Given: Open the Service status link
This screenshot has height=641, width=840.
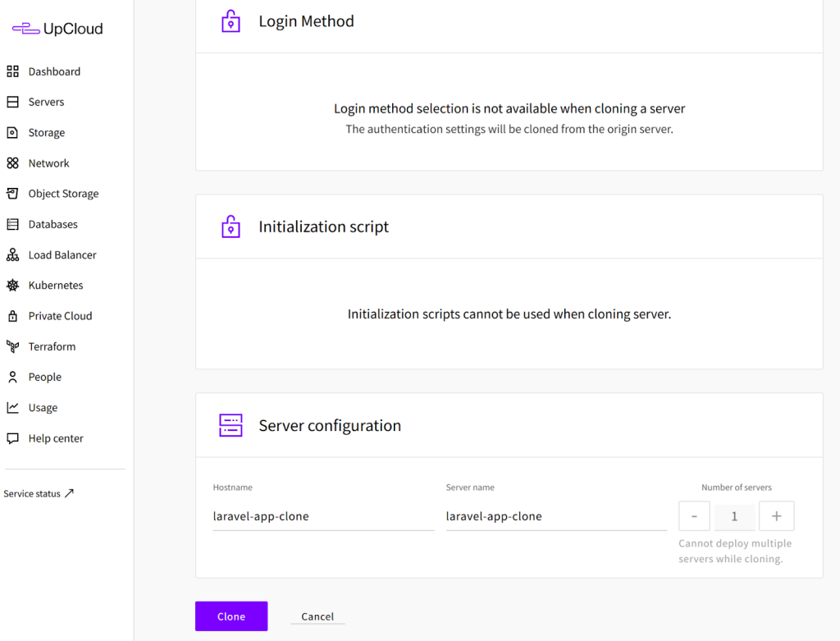Looking at the screenshot, I should click(39, 493).
